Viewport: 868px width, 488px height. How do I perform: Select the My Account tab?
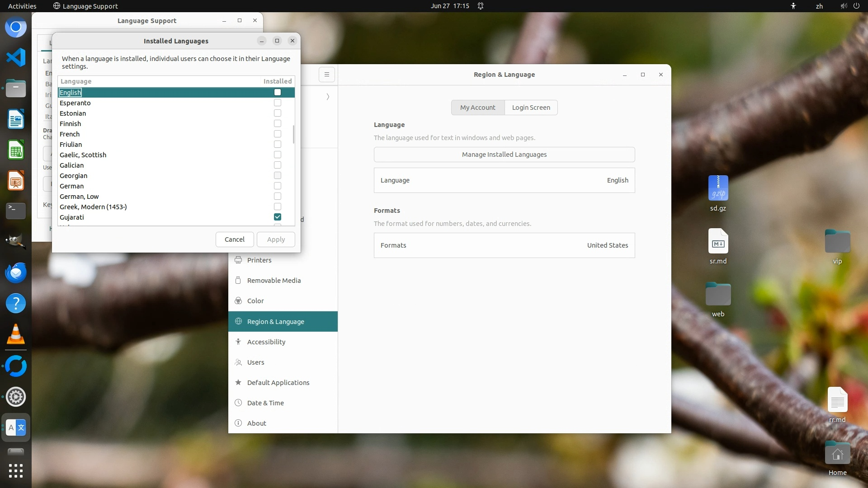click(477, 108)
